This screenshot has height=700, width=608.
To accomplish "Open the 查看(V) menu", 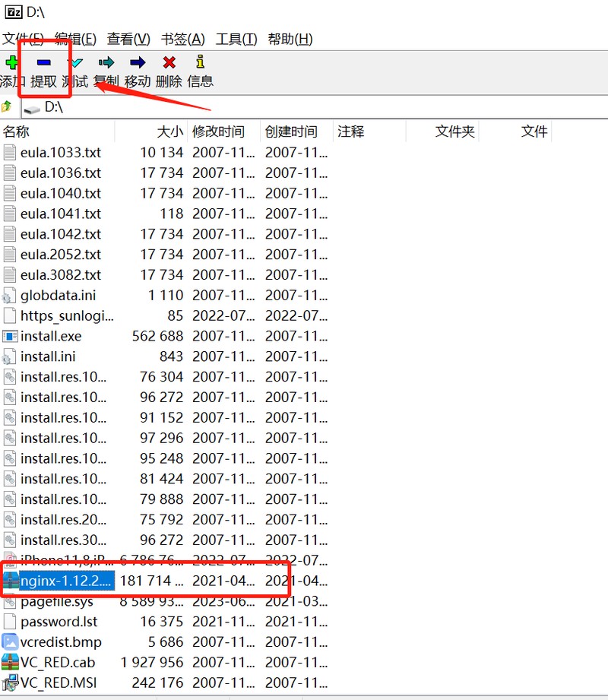I will (x=128, y=40).
